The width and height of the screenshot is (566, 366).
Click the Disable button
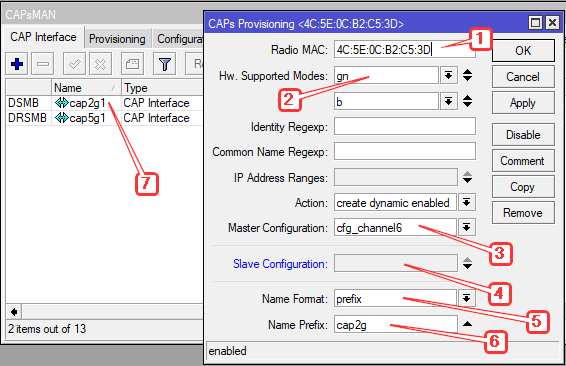[523, 135]
